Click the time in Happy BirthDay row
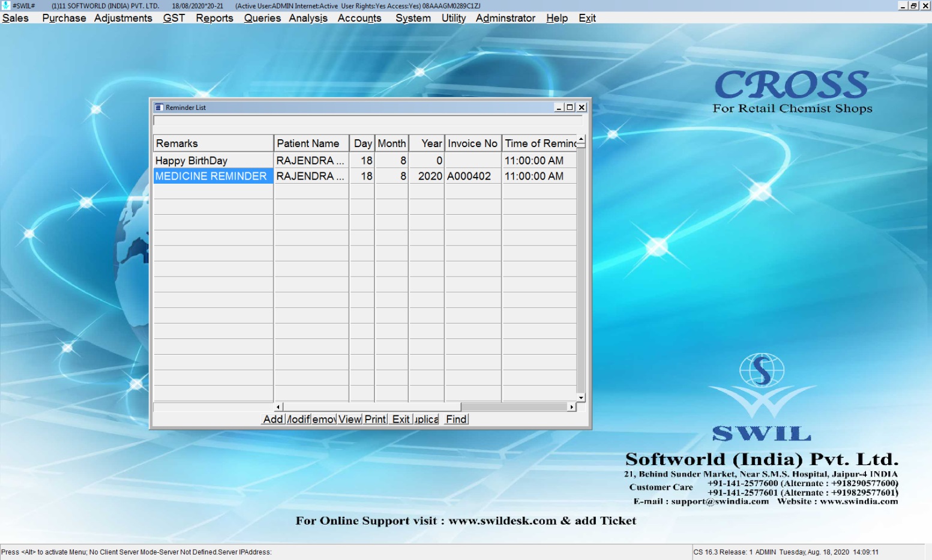 point(539,160)
